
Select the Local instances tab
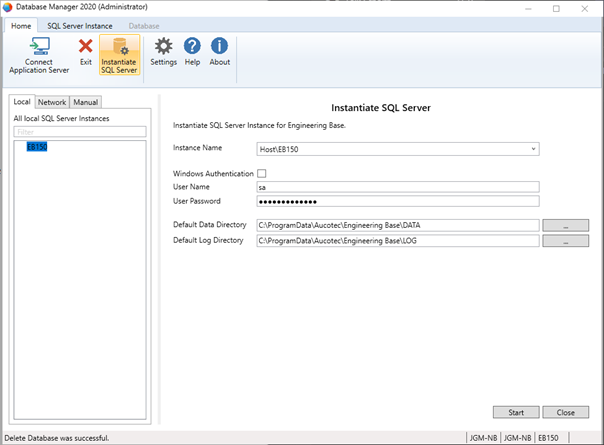click(x=22, y=102)
